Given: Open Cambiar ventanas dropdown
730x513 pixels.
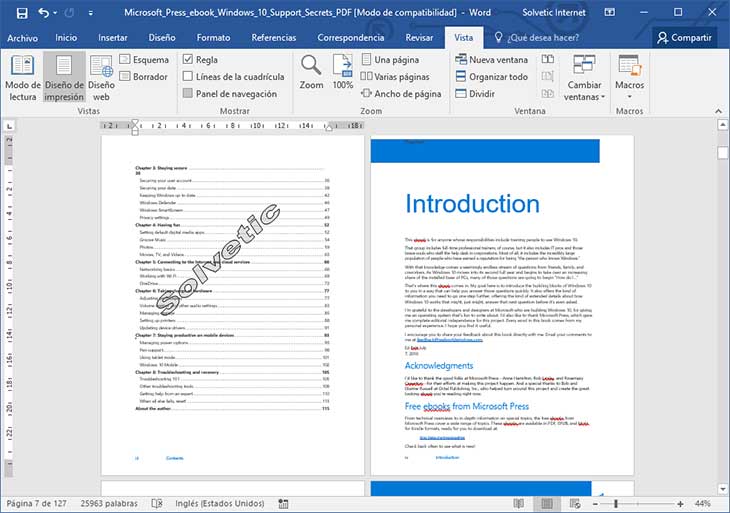Looking at the screenshot, I should point(584,77).
